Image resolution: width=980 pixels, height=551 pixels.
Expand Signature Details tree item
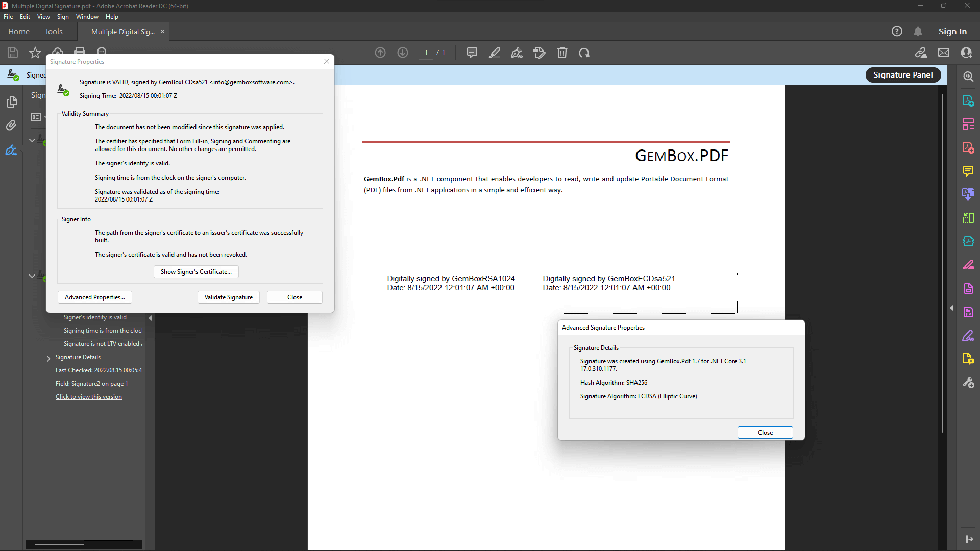pyautogui.click(x=48, y=357)
